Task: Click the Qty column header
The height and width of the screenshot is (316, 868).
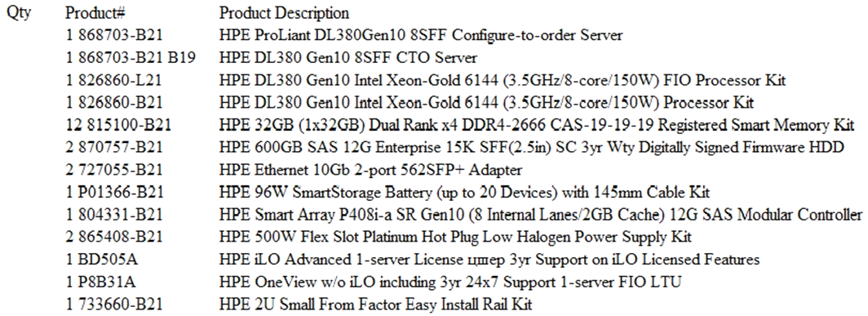Action: 18,13
